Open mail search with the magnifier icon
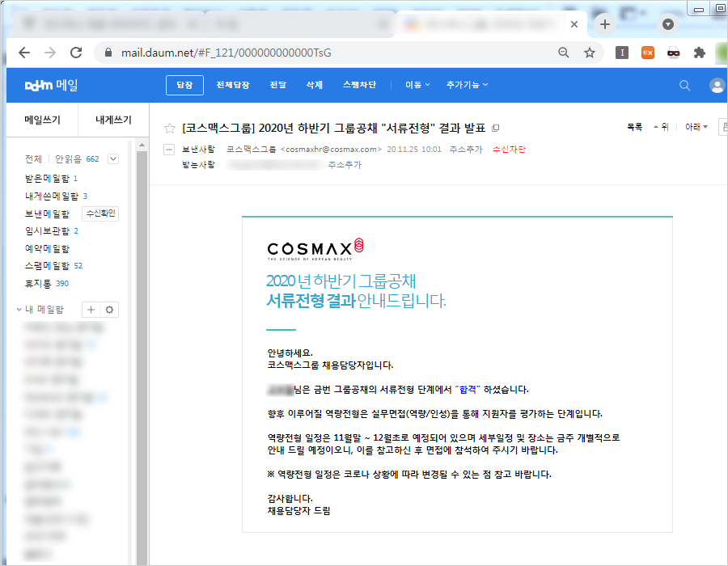The image size is (728, 566). click(x=685, y=86)
